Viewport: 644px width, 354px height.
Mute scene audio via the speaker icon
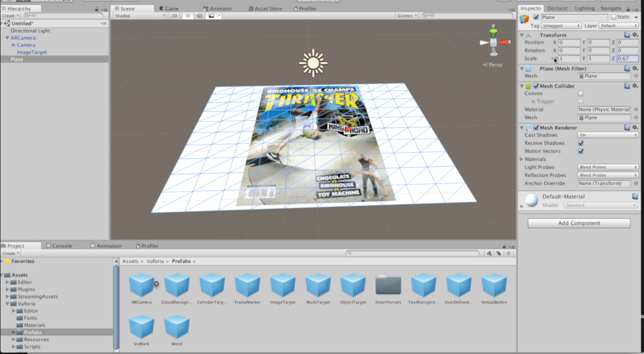(199, 15)
